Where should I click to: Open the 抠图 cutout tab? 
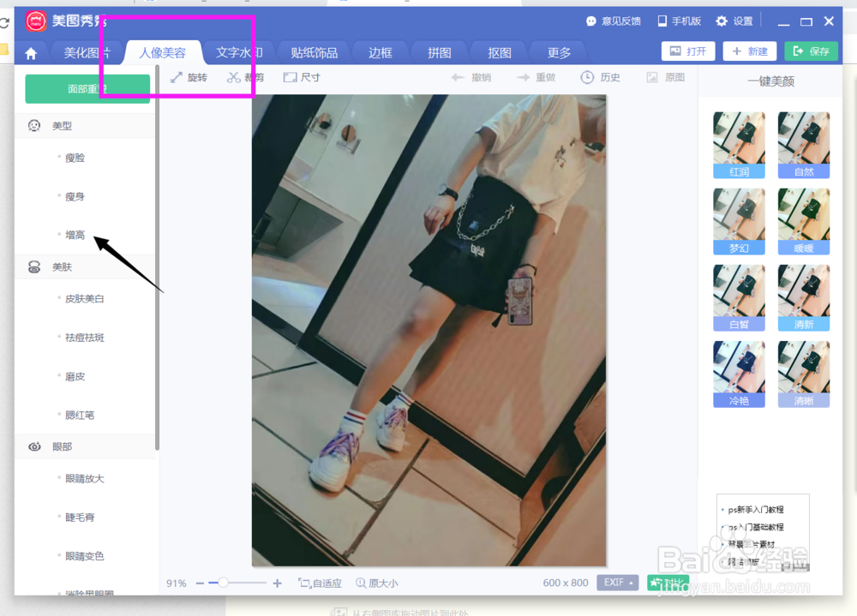498,52
